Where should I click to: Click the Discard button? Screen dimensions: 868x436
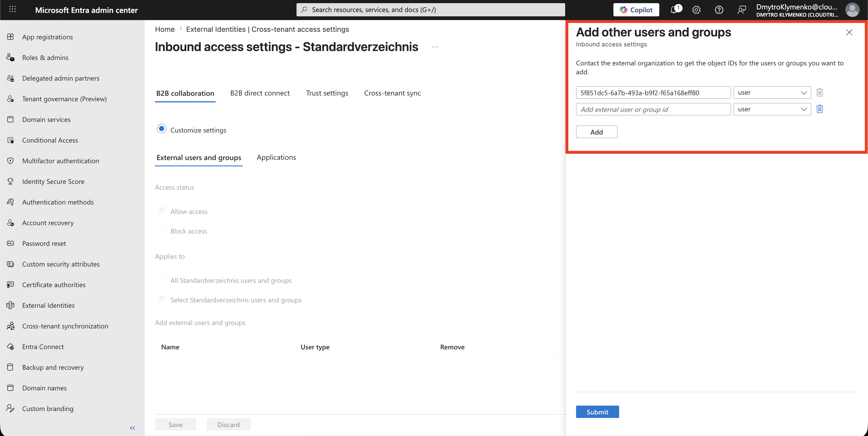(228, 425)
